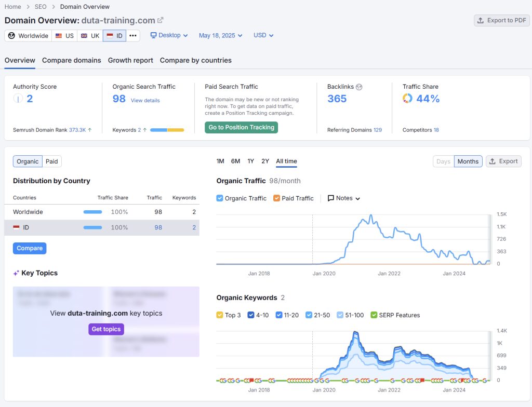Disable the Top 3 keywords checkbox
This screenshot has height=407, width=532.
220,315
